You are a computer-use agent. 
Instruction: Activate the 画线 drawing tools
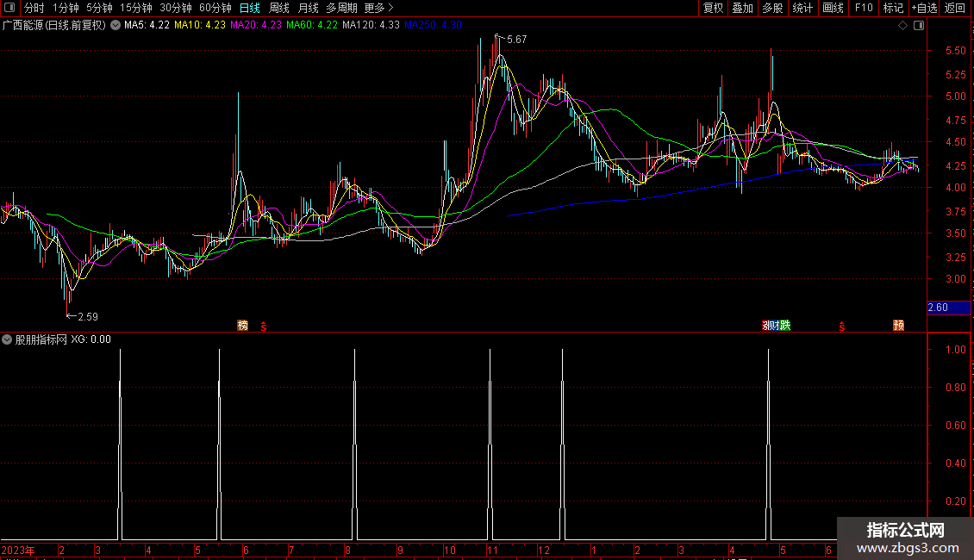[x=833, y=8]
